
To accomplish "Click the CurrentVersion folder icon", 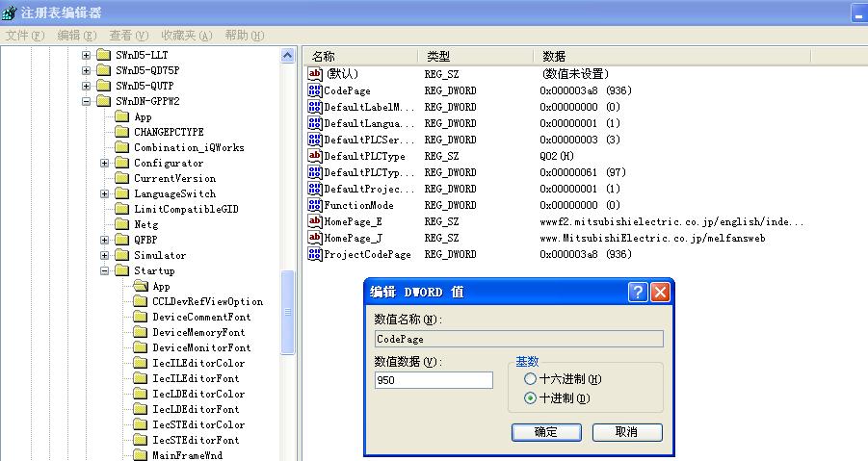I will [121, 178].
